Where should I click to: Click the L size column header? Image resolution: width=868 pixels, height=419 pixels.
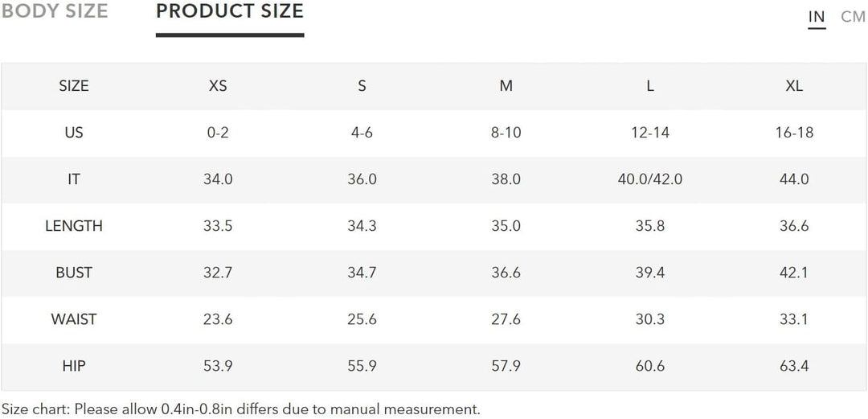tap(649, 86)
